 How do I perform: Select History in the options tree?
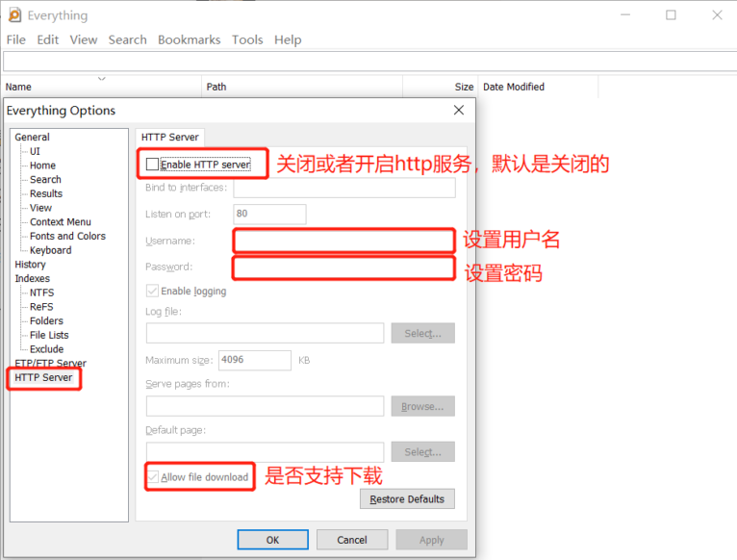click(30, 265)
